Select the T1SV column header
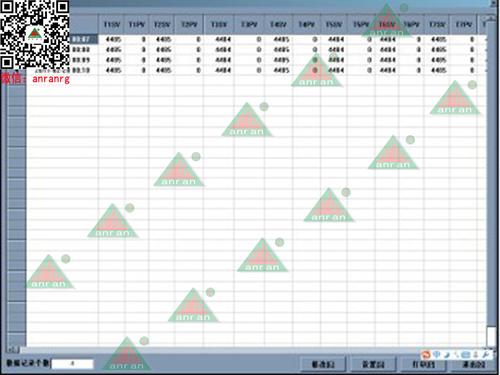The width and height of the screenshot is (500, 375). 112,25
